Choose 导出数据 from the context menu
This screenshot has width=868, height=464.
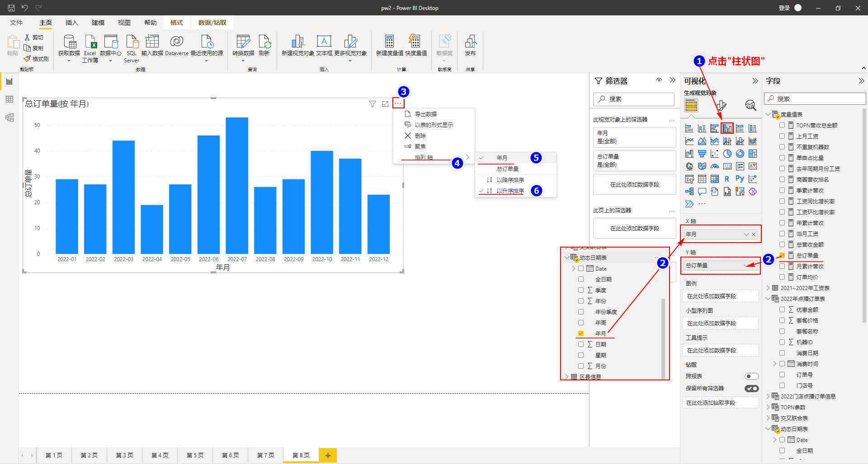click(426, 114)
